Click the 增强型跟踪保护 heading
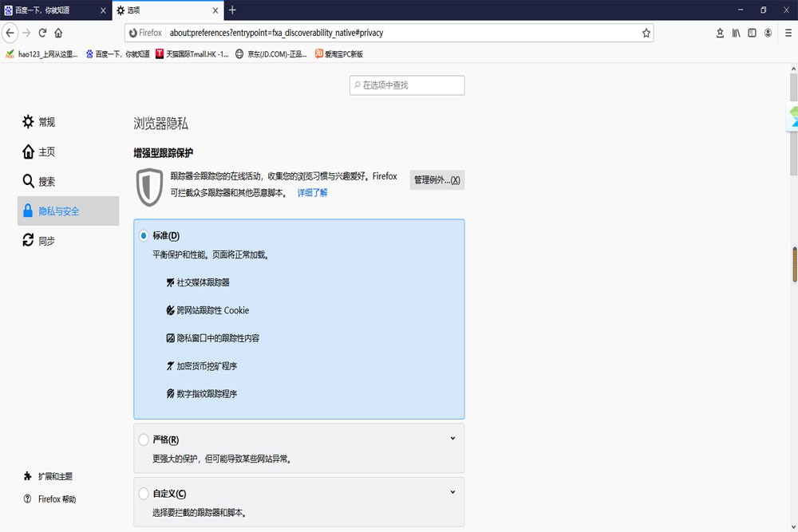This screenshot has height=532, width=798. pyautogui.click(x=164, y=153)
